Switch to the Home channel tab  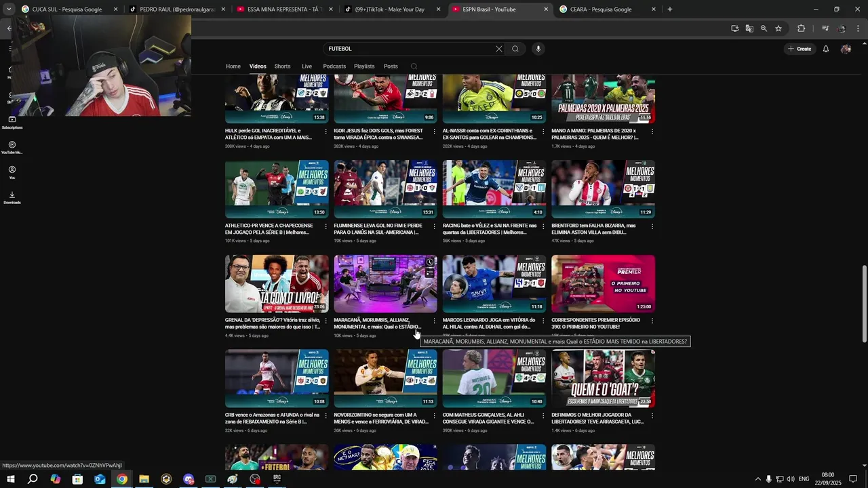(x=233, y=66)
